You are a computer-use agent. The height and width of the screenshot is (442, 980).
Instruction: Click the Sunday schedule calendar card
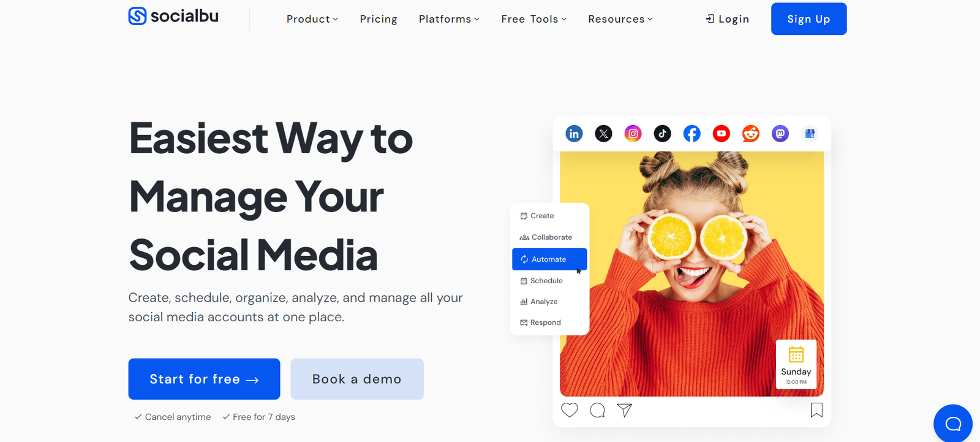tap(796, 364)
